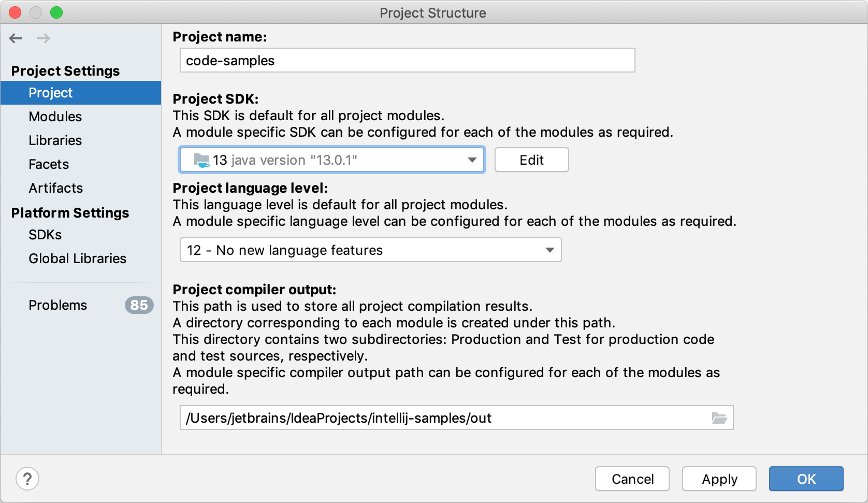Select Project in the settings sidebar

[x=51, y=93]
